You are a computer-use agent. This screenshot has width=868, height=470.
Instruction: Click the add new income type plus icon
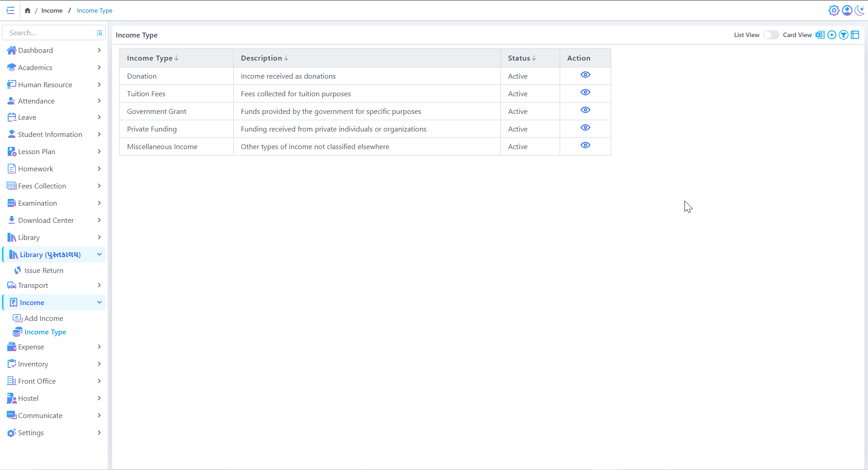click(x=831, y=35)
